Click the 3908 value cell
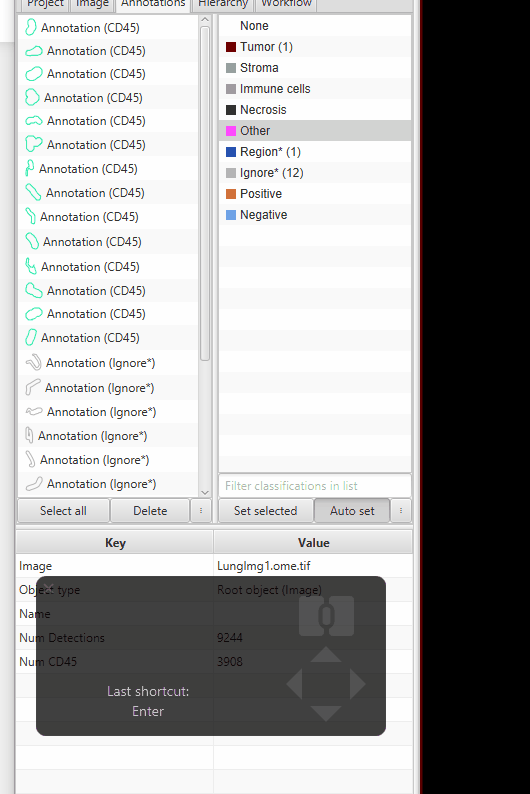The image size is (530, 794). point(313,661)
